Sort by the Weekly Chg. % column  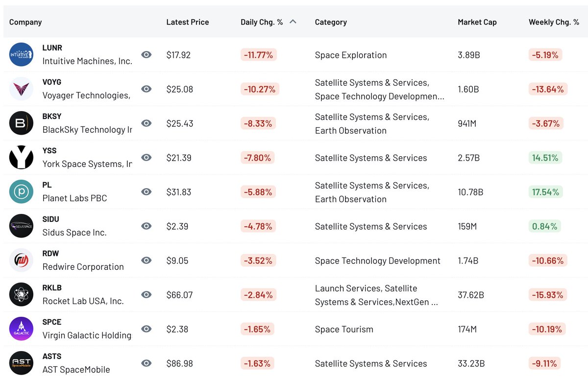554,22
